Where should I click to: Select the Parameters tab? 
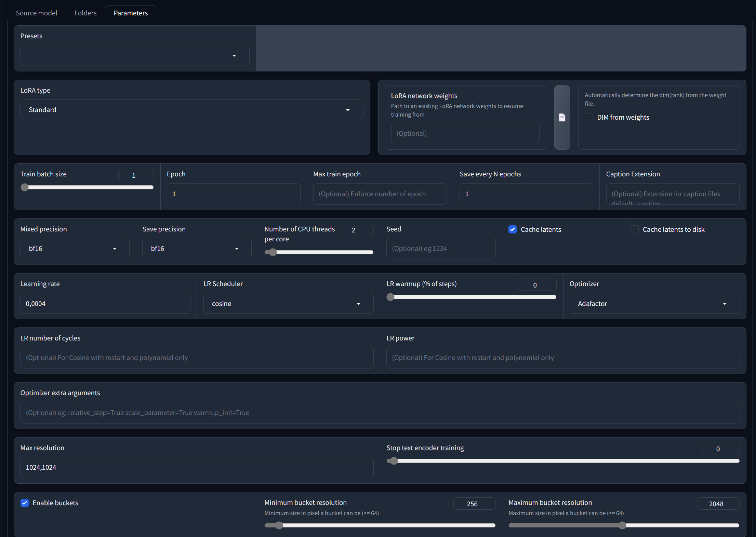(131, 13)
